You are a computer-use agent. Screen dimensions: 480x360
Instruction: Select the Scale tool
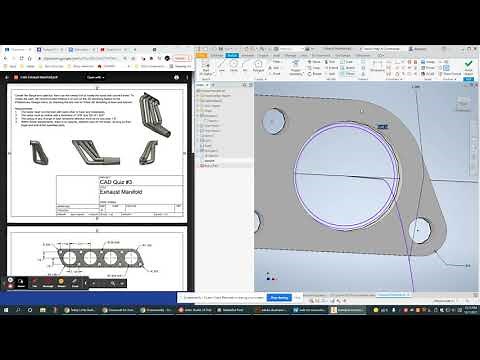(347, 62)
